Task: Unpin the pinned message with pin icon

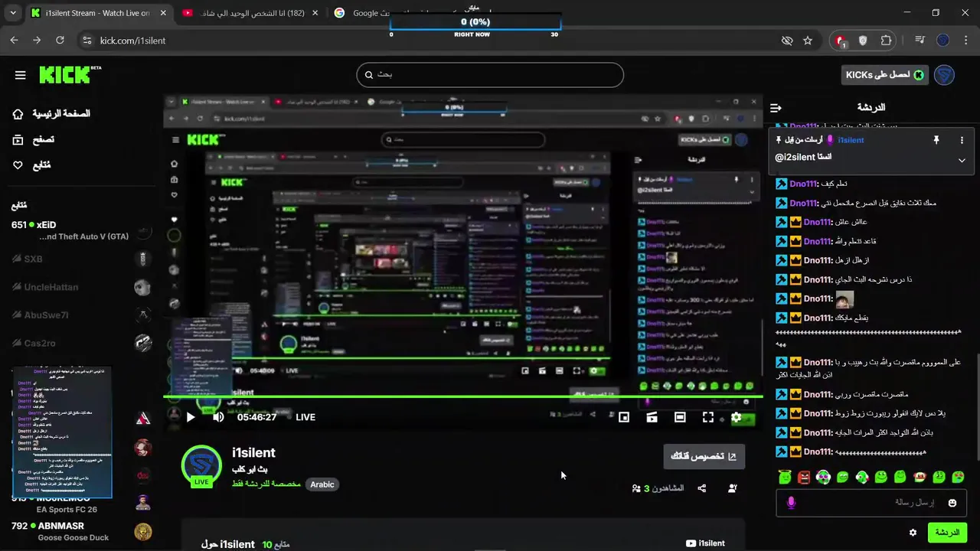Action: (x=936, y=140)
